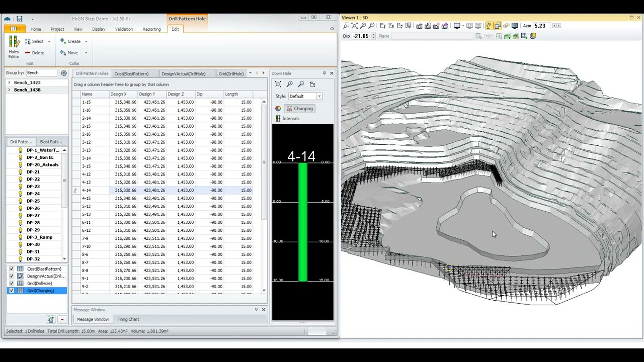The height and width of the screenshot is (362, 644).
Task: Click the grid display icon in viewer toolbar
Action: [x=515, y=26]
